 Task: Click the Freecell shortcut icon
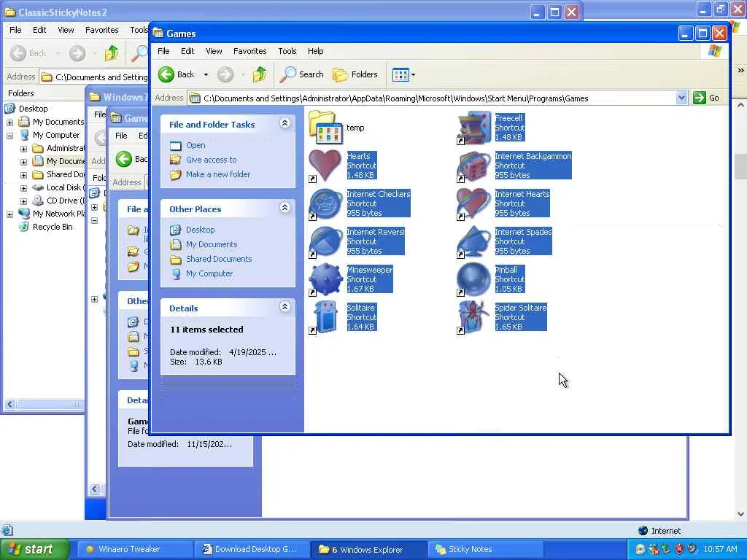coord(473,128)
